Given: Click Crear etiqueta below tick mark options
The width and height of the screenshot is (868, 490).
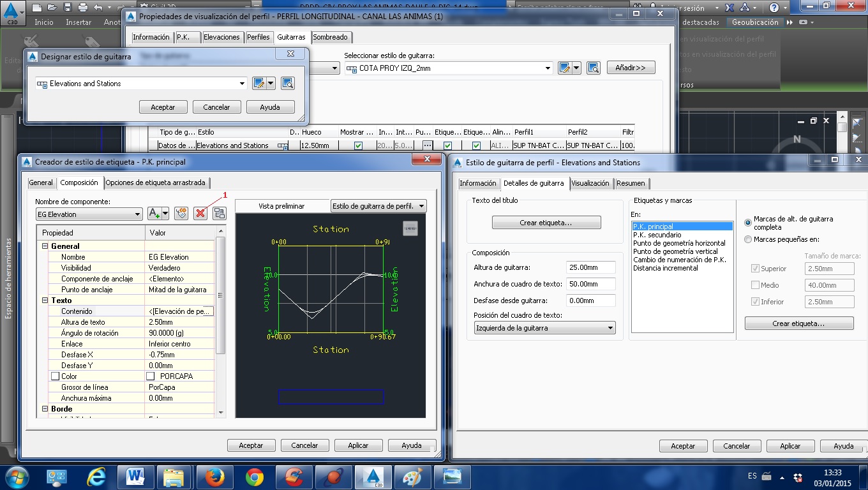Looking at the screenshot, I should (799, 323).
